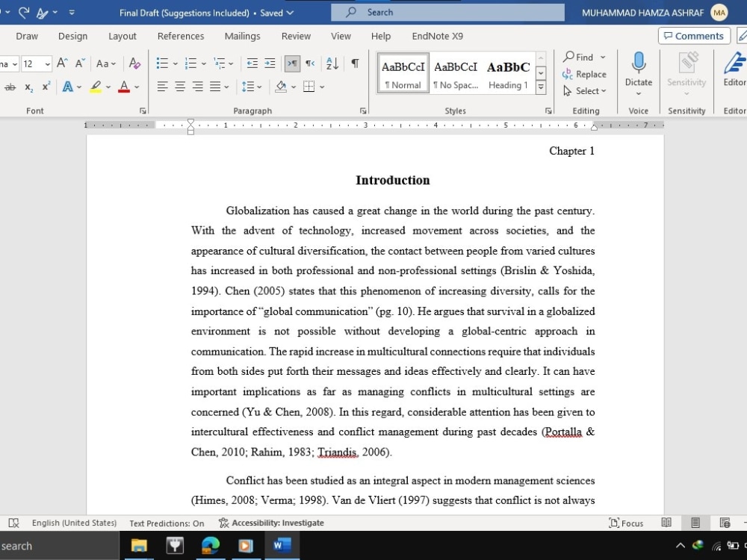The image size is (747, 560).
Task: Switch to the References ribbon tab
Action: point(180,35)
